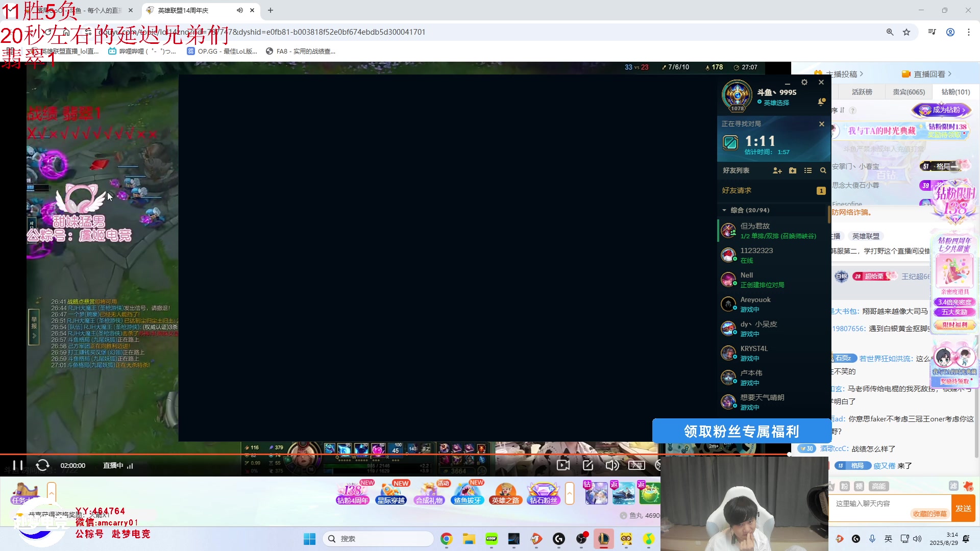Bookmark this page with the star icon

point(906,32)
